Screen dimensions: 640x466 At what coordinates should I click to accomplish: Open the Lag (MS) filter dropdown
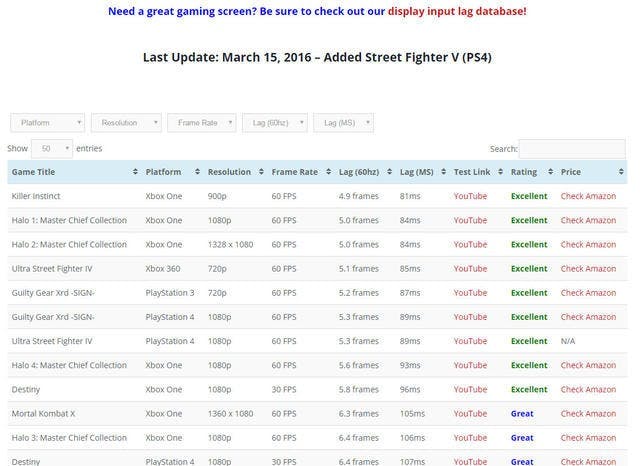(x=343, y=123)
